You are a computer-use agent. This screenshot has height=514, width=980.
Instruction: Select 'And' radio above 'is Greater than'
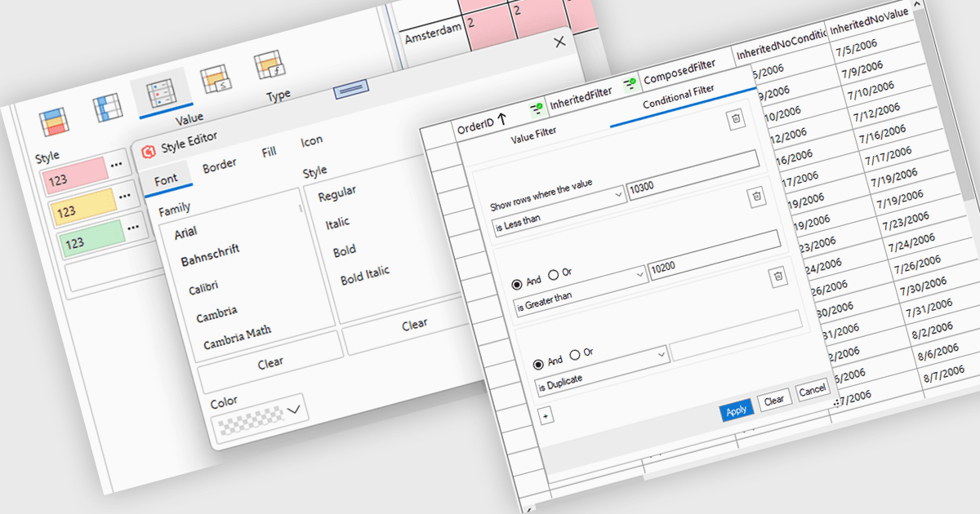pyautogui.click(x=516, y=283)
